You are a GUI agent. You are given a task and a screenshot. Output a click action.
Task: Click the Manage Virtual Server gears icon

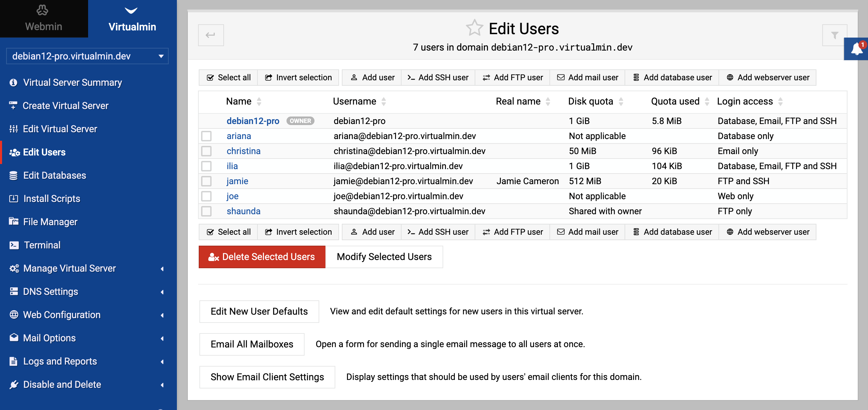pos(14,268)
